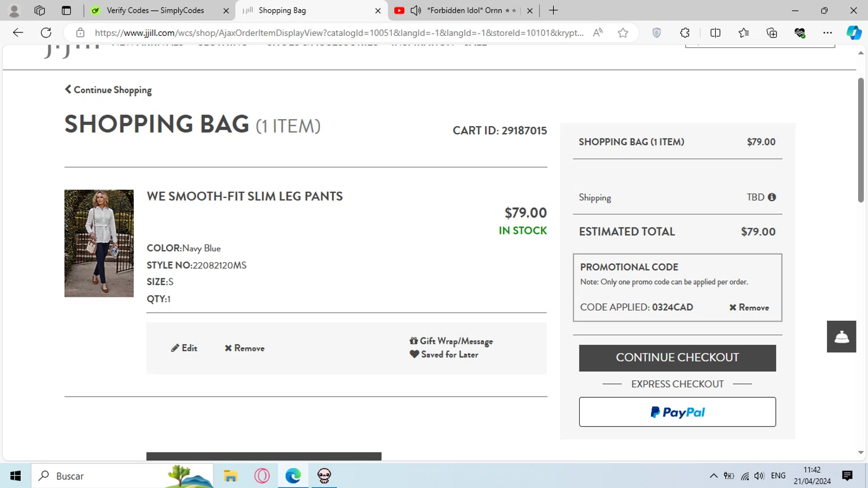Show hidden system tray icons
The image size is (868, 488).
(713, 476)
